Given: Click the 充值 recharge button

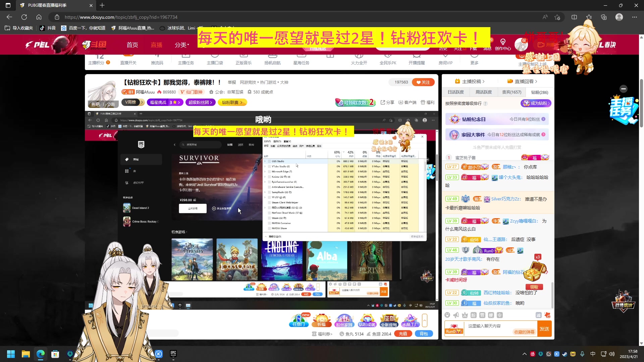Looking at the screenshot, I should point(403,334).
